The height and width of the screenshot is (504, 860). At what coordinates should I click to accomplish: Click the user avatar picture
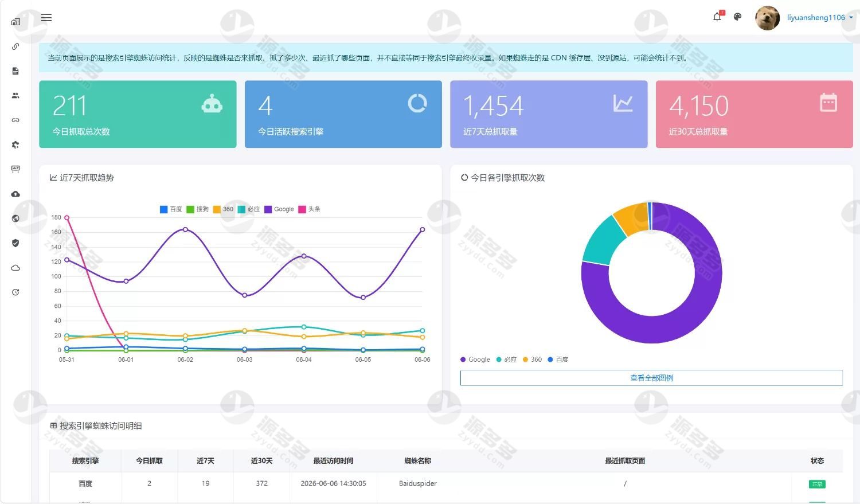point(767,18)
